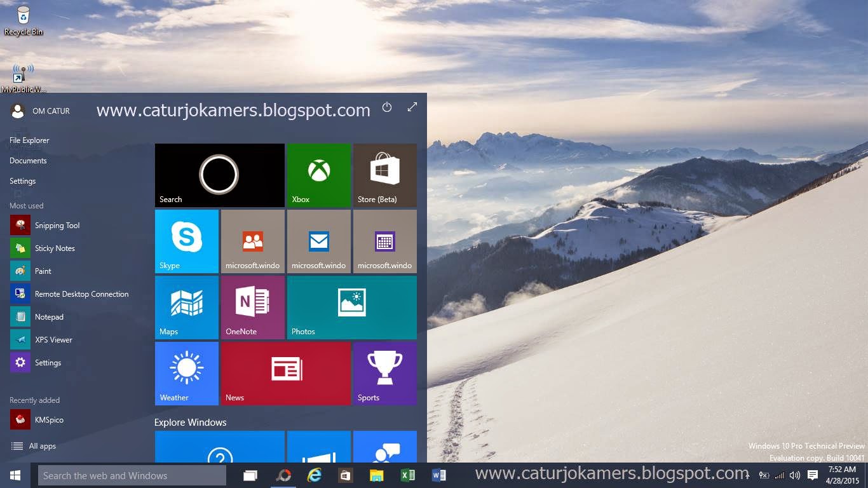Open Documents link in Start menu
868x488 pixels.
point(28,161)
